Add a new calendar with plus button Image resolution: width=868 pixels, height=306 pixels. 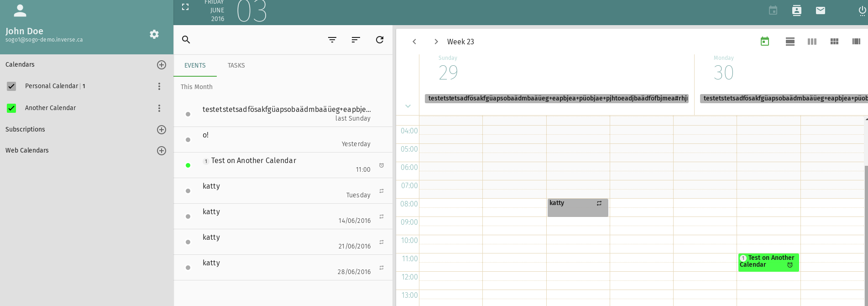162,65
